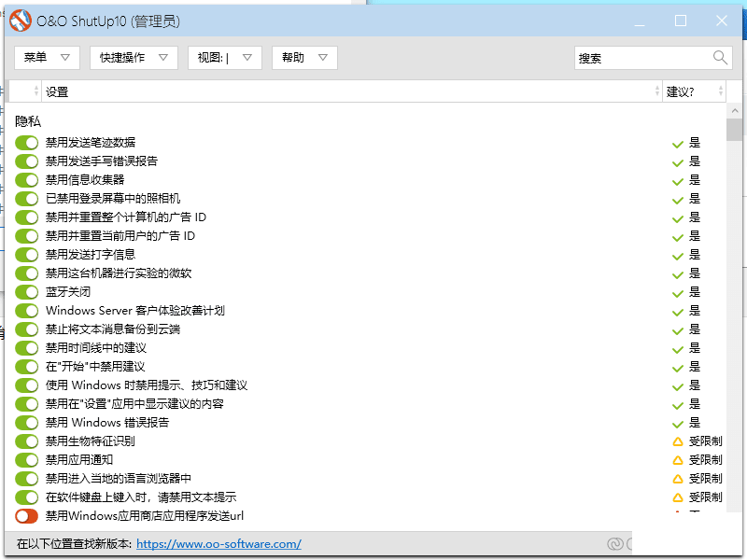
Task: Click the green checkmark beside 禁用发送笔迹数据
Action: tap(678, 144)
